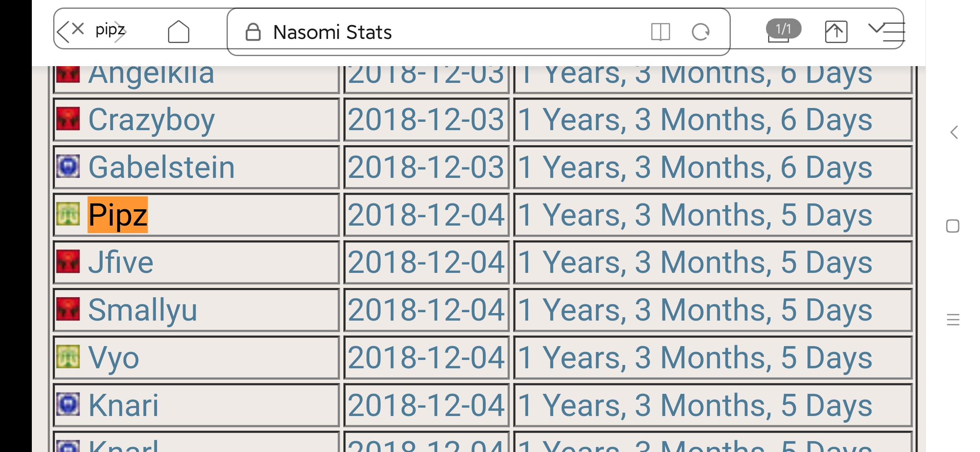Tap the browser back arrow

pyautogui.click(x=63, y=32)
